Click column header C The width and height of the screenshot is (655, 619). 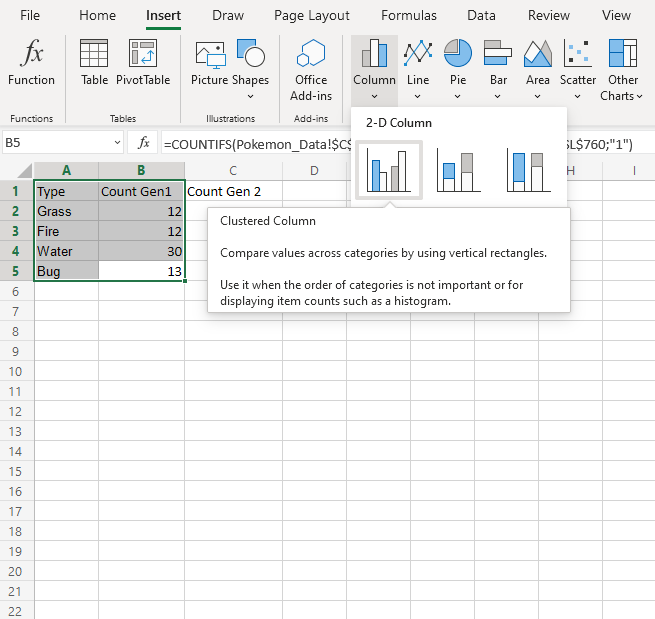232,171
